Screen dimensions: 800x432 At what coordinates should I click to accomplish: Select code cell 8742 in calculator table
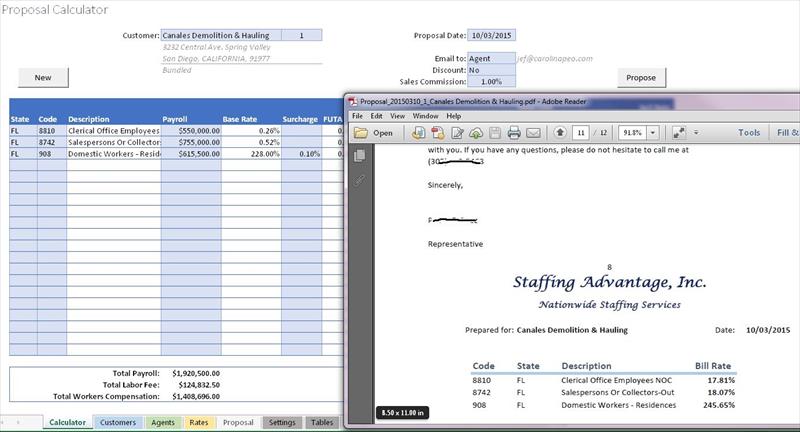[x=52, y=142]
